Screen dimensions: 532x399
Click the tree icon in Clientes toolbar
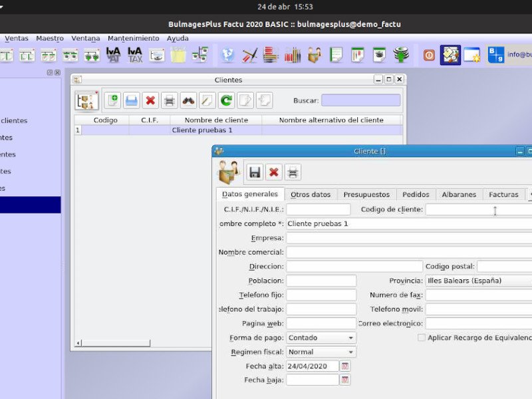86,101
